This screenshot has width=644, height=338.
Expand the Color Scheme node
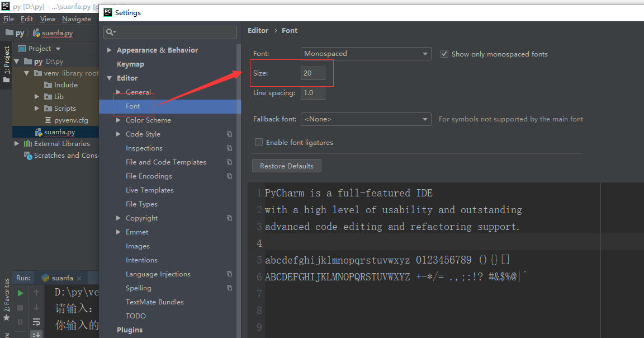[x=119, y=120]
